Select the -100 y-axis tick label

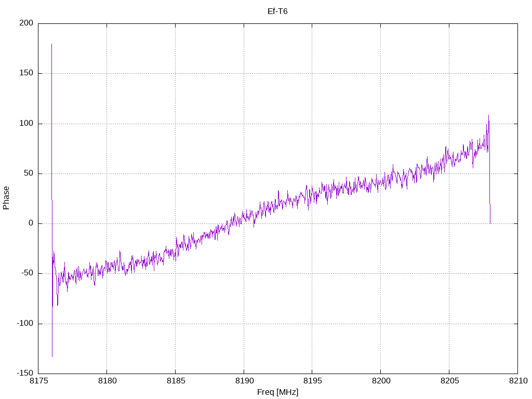(x=23, y=324)
